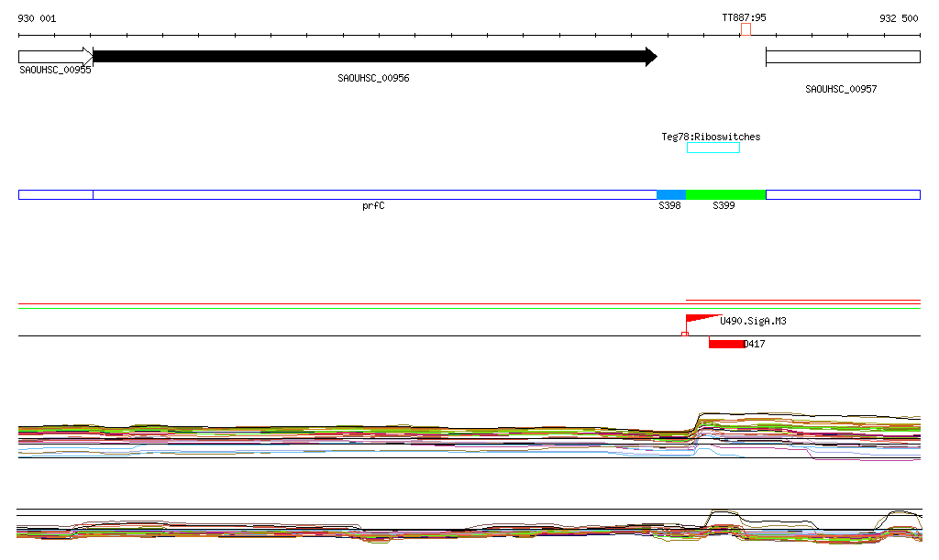
Task: Click the 932 500 end coordinate
Action: [x=899, y=18]
